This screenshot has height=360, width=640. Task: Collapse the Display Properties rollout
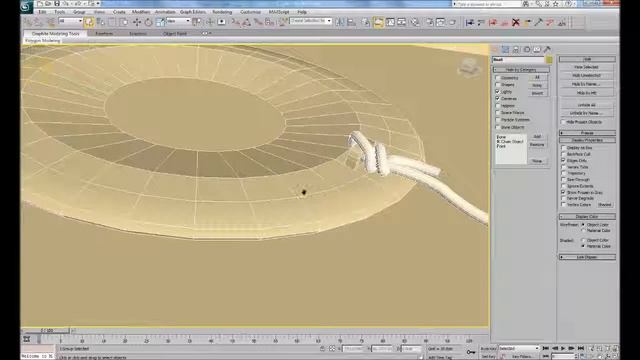click(x=587, y=140)
